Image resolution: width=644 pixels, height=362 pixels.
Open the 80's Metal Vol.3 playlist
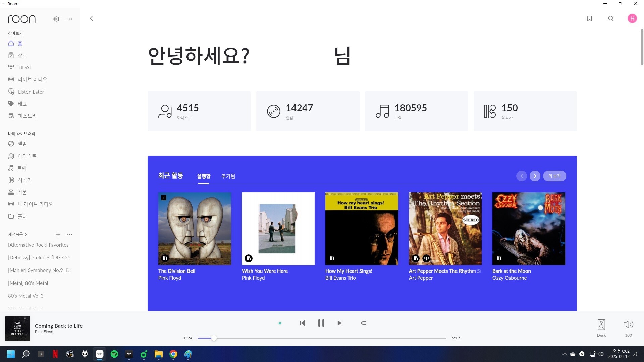tap(26, 296)
